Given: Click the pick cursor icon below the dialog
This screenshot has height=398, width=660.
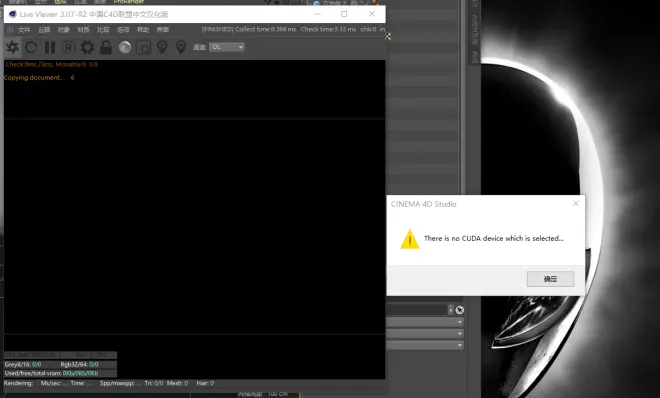Looking at the screenshot, I should [x=460, y=310].
